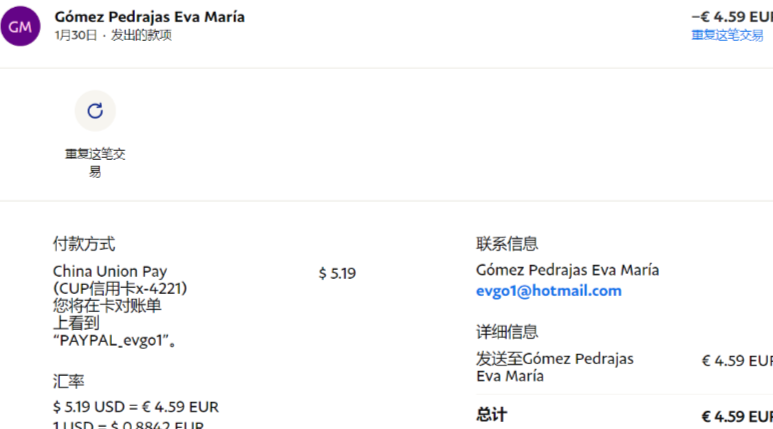Click the −€ 4.59 EUR header amount
The height and width of the screenshot is (429, 773).
pos(732,17)
